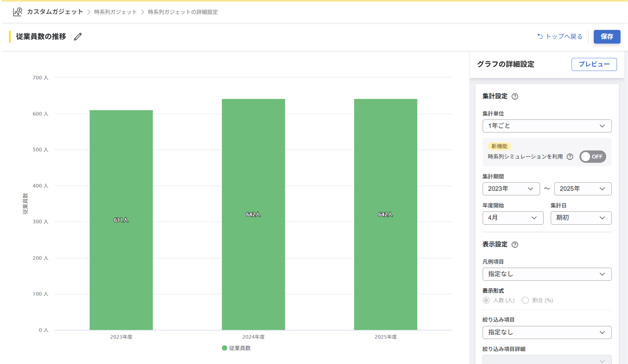This screenshot has width=628, height=364.
Task: Open the 集計単位 dropdown showing 1年ごと
Action: pyautogui.click(x=547, y=126)
